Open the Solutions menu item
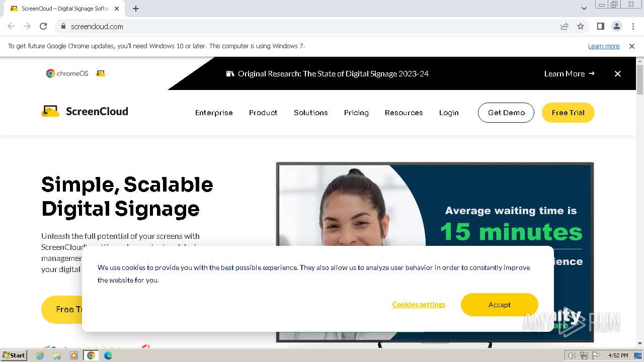Viewport: 644px width, 362px height. pyautogui.click(x=311, y=113)
